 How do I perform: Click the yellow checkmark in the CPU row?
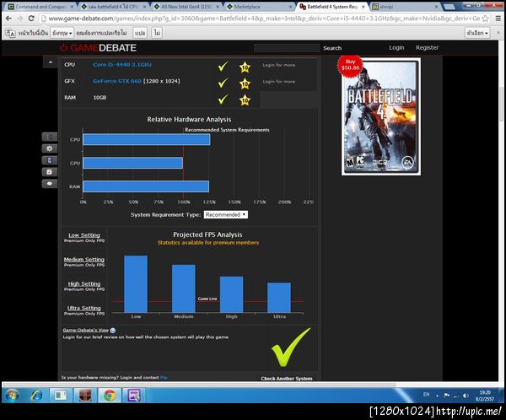click(x=223, y=67)
